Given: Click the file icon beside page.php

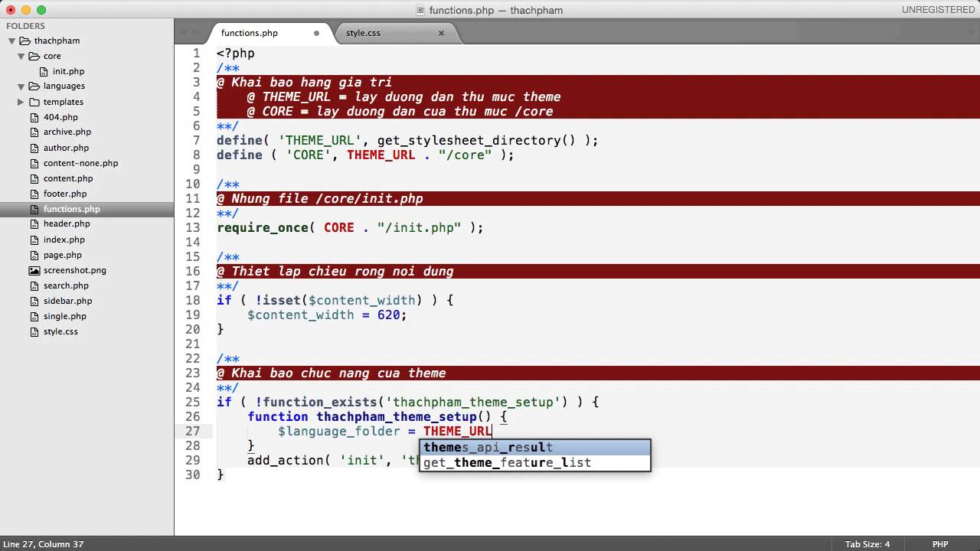Looking at the screenshot, I should pyautogui.click(x=34, y=255).
